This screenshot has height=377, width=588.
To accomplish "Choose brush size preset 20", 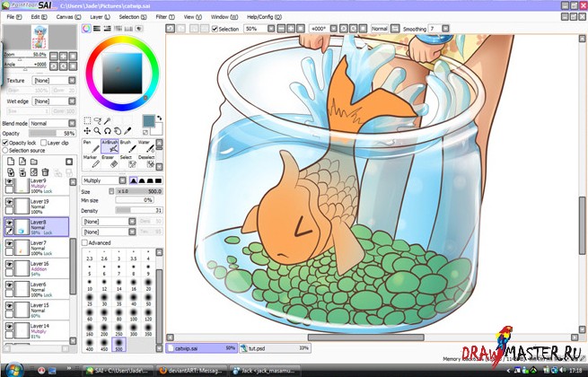I will pyautogui.click(x=148, y=285).
